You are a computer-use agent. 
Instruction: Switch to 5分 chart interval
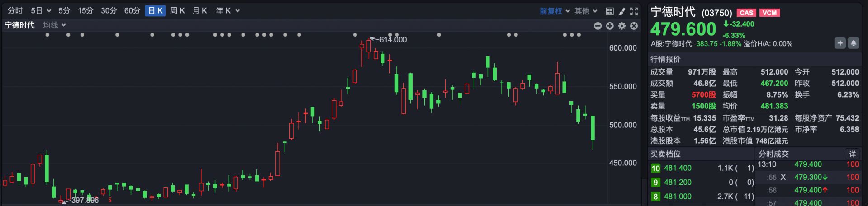tap(64, 11)
